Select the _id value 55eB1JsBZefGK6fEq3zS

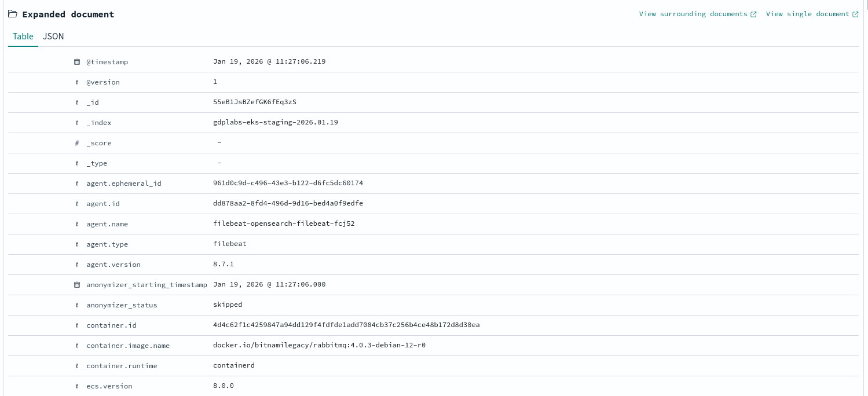[255, 102]
